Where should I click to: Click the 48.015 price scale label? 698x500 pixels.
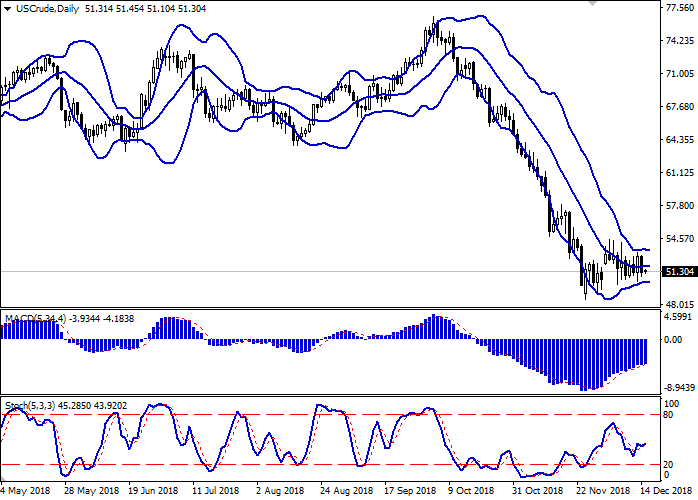pos(679,304)
